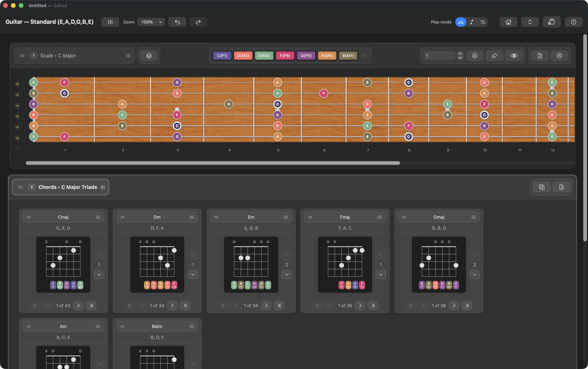The image size is (588, 369).
Task: Click the fretboard horizontal scrollbar
Action: click(213, 163)
